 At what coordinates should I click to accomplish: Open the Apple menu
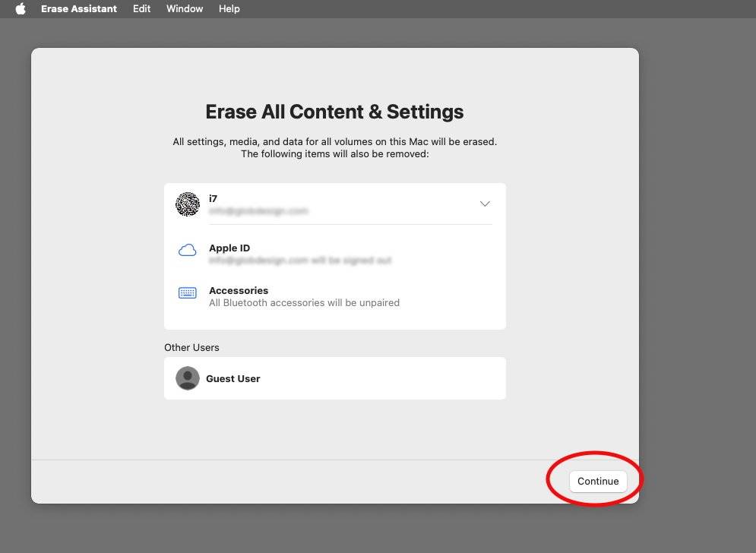(x=21, y=8)
